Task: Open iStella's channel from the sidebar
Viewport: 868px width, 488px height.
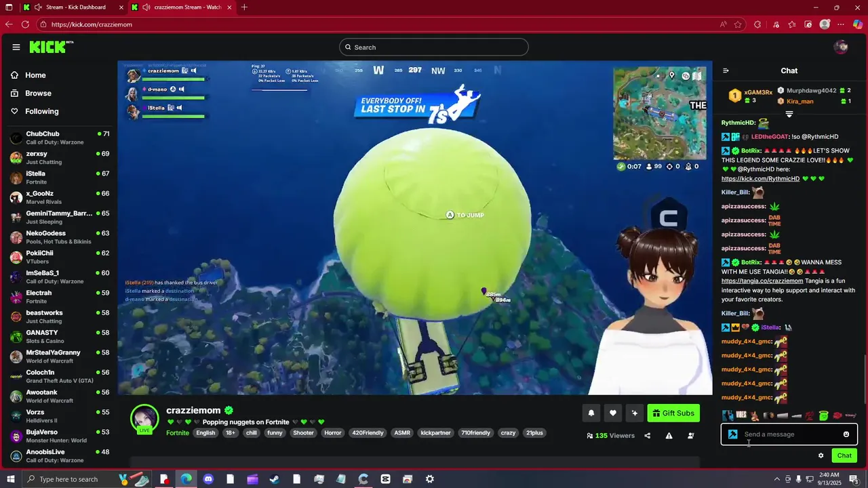Action: pyautogui.click(x=60, y=178)
